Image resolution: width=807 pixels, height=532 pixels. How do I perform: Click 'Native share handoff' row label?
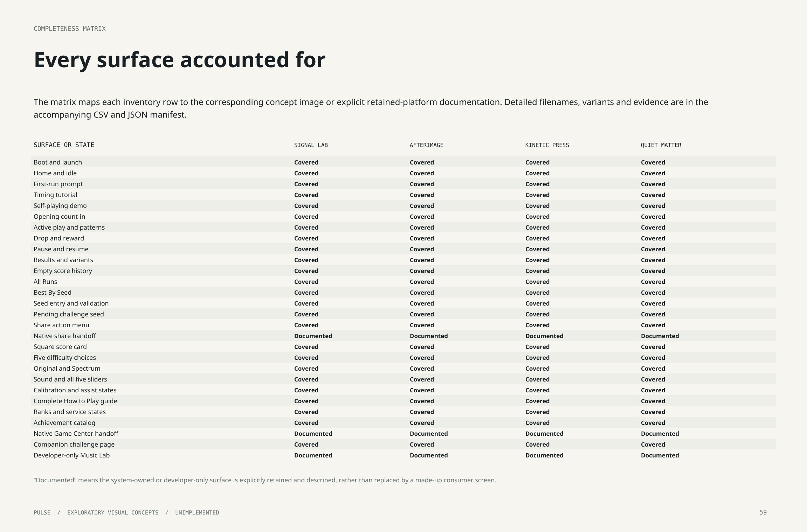tap(65, 336)
